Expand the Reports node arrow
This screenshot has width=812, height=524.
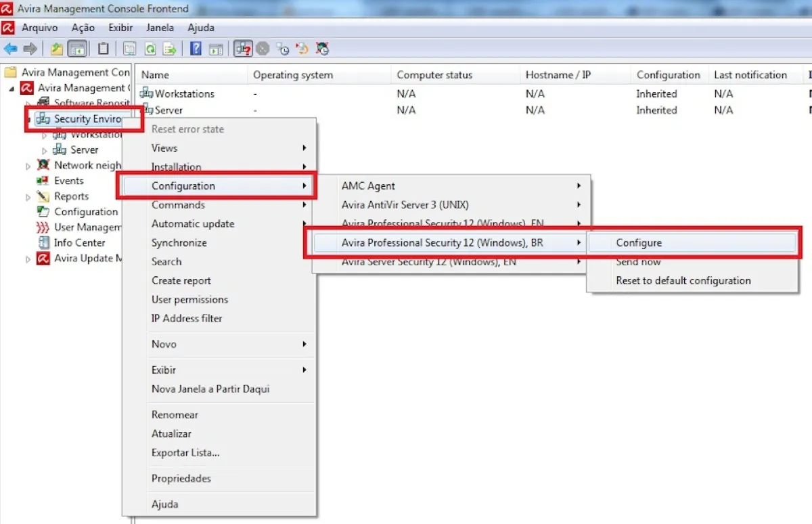tap(28, 197)
